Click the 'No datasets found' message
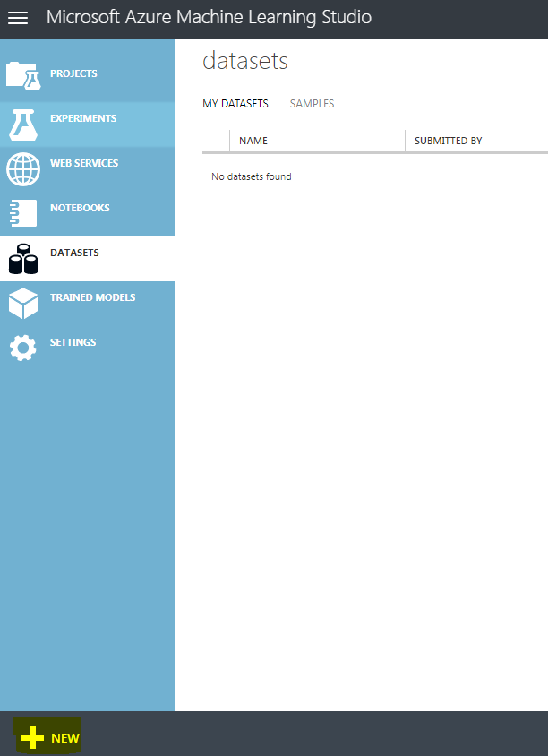Screen dimensions: 548x756 pyautogui.click(x=252, y=177)
